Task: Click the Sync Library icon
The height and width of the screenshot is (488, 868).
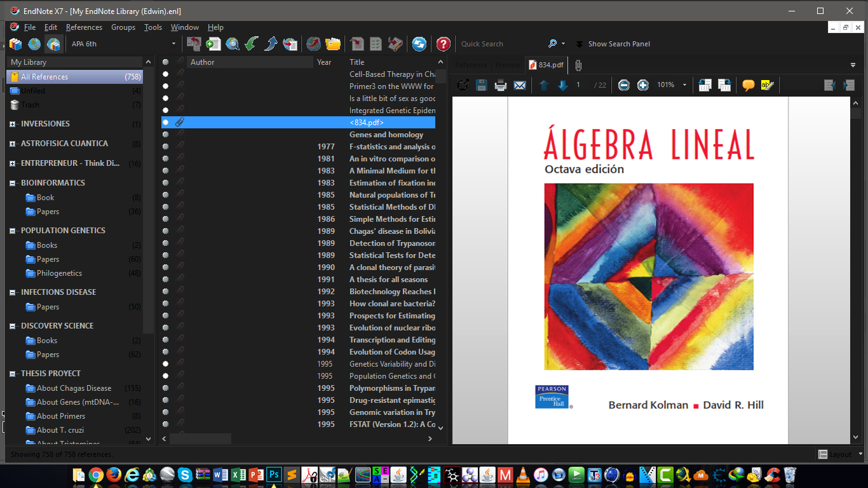Action: click(x=419, y=44)
